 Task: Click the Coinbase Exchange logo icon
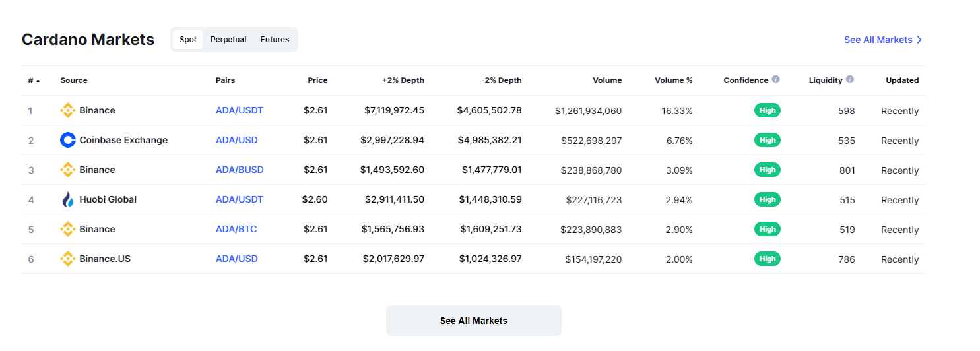pos(67,140)
